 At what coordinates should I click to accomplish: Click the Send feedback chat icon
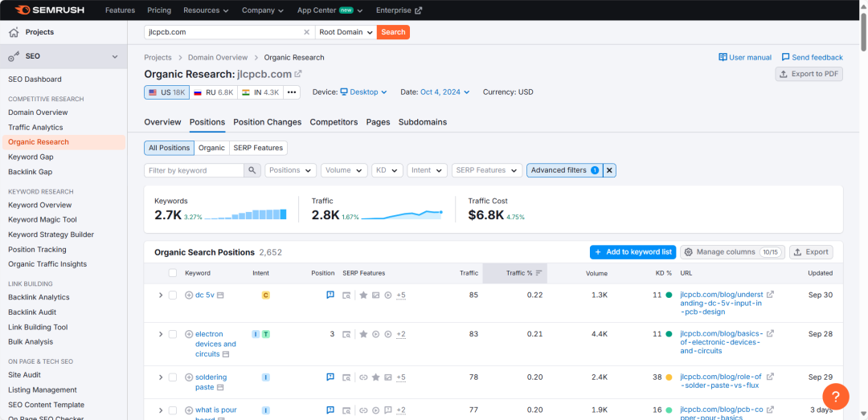(785, 57)
